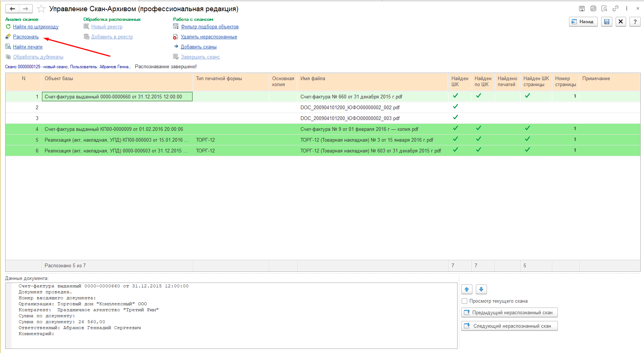This screenshot has height=353, width=644.
Task: Open the three-dot more options menu
Action: pos(626,9)
